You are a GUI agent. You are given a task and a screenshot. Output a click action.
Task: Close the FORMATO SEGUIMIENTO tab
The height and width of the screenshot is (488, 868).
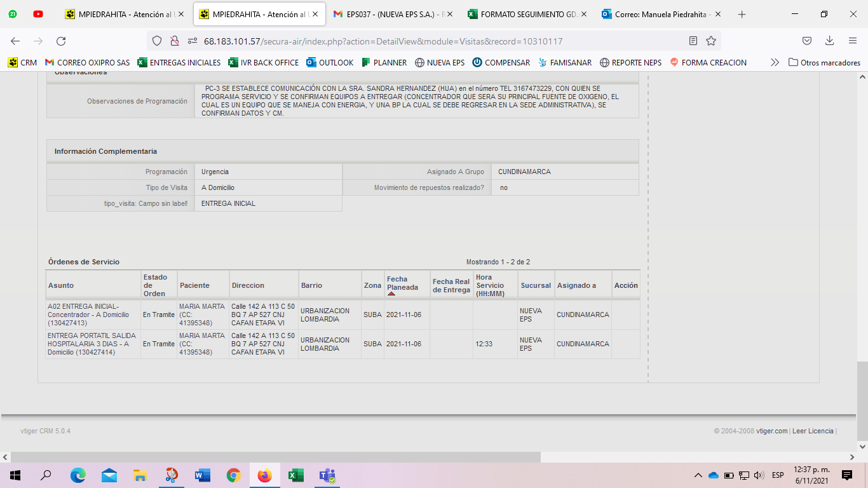[583, 14]
